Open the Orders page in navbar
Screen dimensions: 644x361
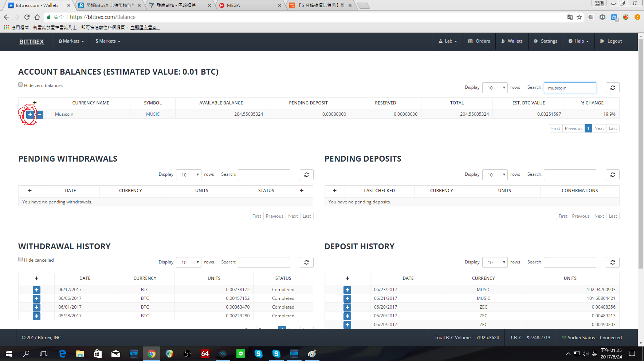click(x=479, y=41)
